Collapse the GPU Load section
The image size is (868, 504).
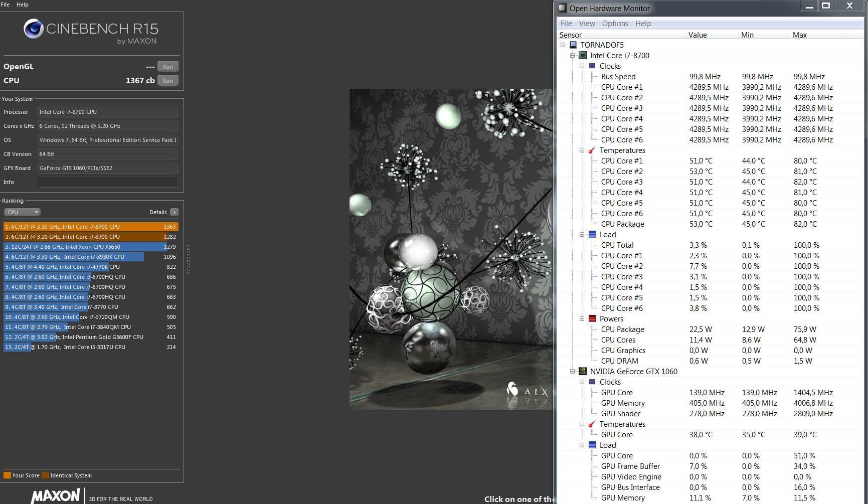click(582, 445)
